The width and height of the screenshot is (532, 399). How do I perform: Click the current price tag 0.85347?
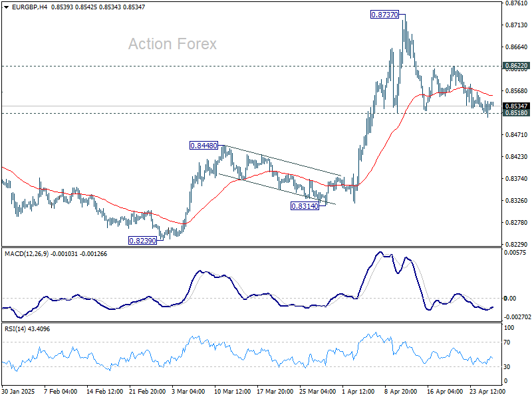(x=516, y=106)
